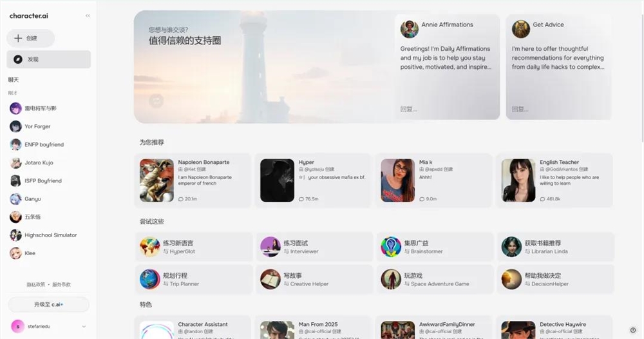Click Highschool Simulator avatar icon

[x=15, y=235]
